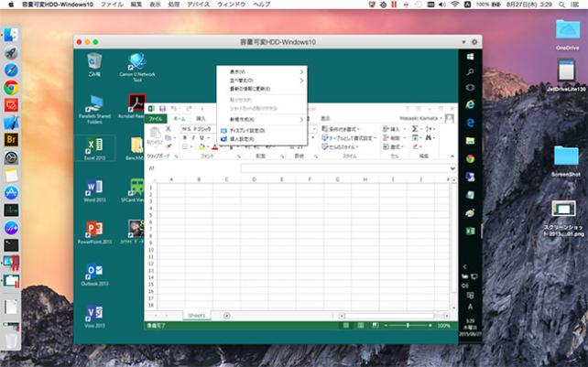Open the Sort by submenu in context menu
The height and width of the screenshot is (367, 588).
coord(262,81)
